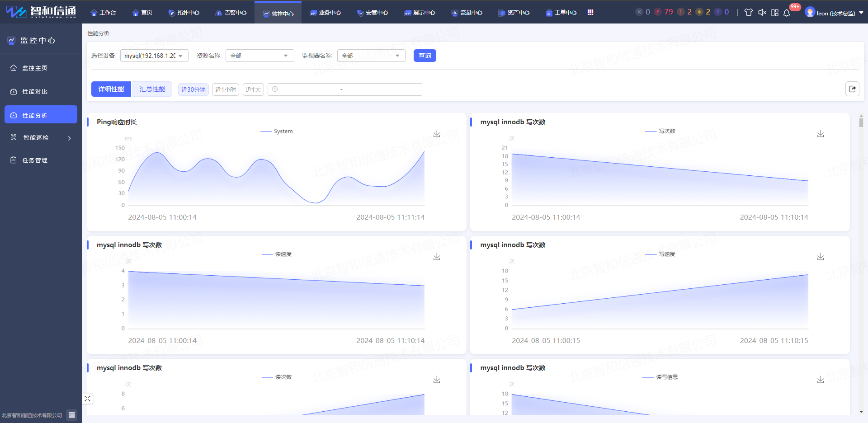Screen dimensions: 868x423
Task: Go to 任务管理 in the sidebar
Action: 41,160
